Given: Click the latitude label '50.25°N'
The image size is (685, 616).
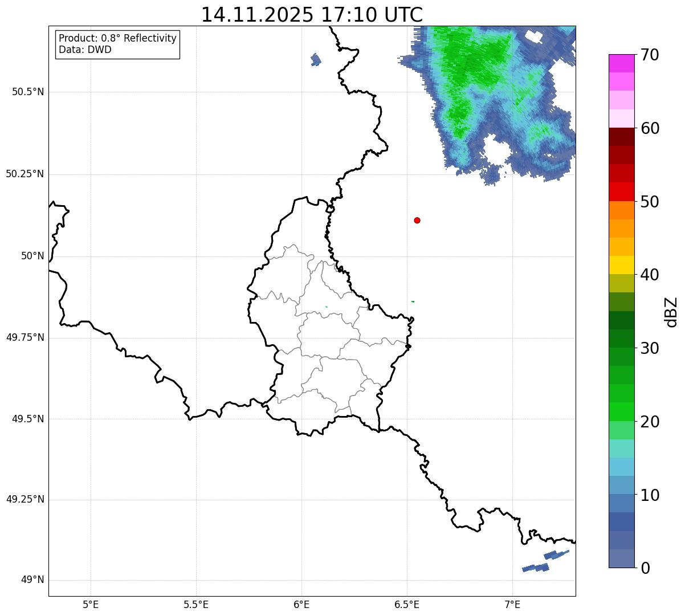Looking at the screenshot, I should pos(25,174).
